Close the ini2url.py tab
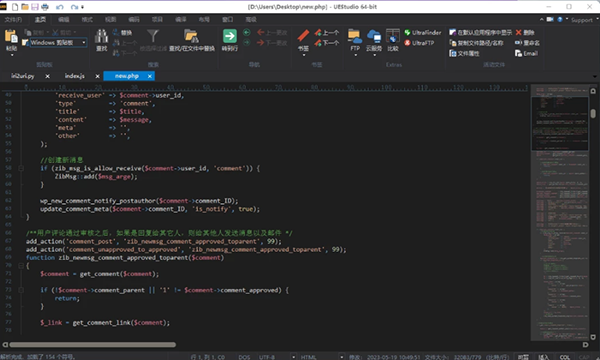 coord(47,76)
